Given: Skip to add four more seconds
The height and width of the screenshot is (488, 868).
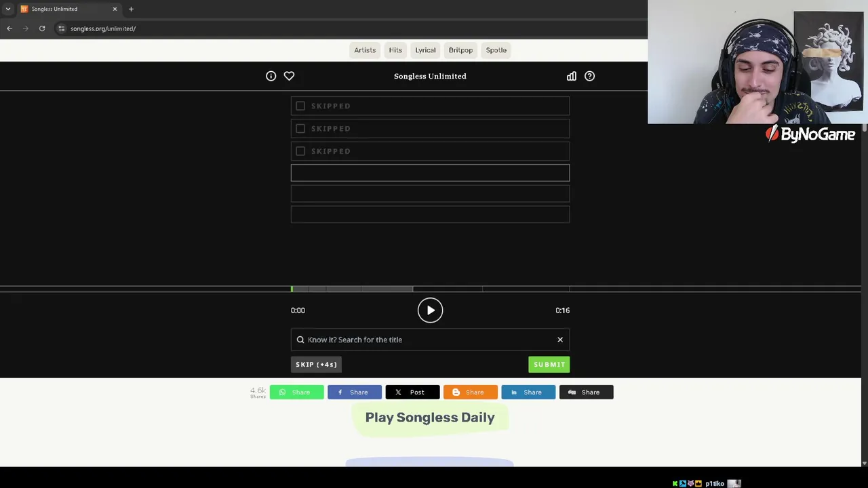Looking at the screenshot, I should 316,365.
